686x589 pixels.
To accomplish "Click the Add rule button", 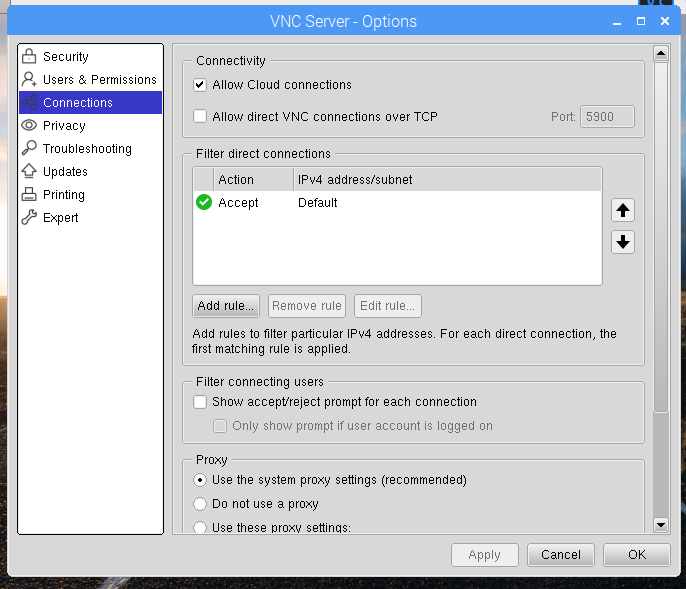I will [x=227, y=306].
